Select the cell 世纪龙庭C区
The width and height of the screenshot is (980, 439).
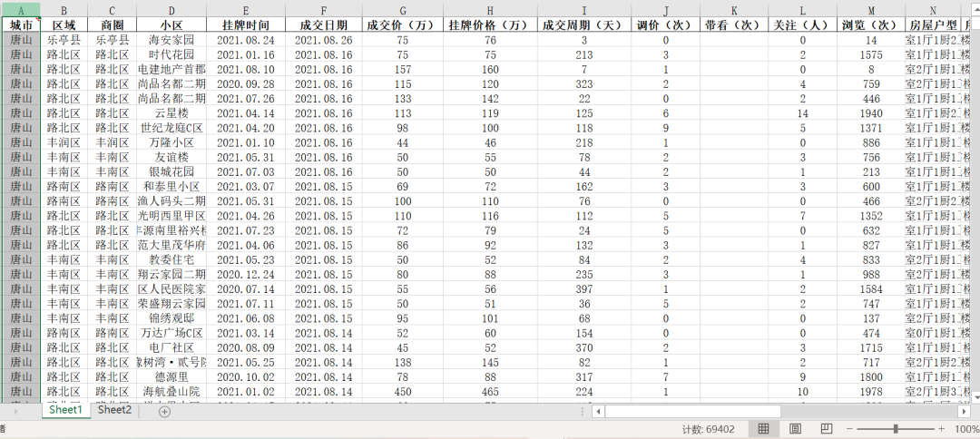(x=171, y=127)
